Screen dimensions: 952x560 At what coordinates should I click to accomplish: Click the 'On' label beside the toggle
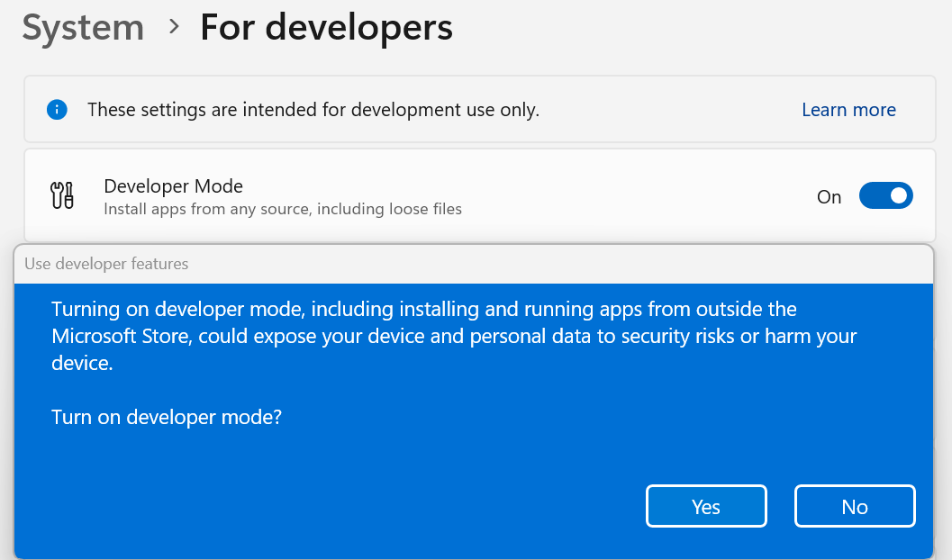click(829, 196)
